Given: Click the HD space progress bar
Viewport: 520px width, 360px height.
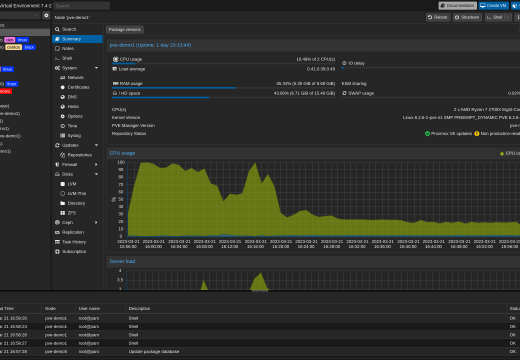Looking at the screenshot, I should pos(223,98).
